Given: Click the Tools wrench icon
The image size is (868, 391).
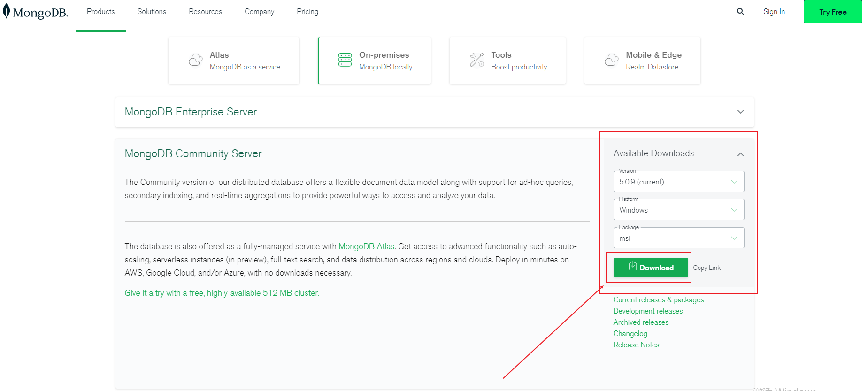Looking at the screenshot, I should pos(477,60).
